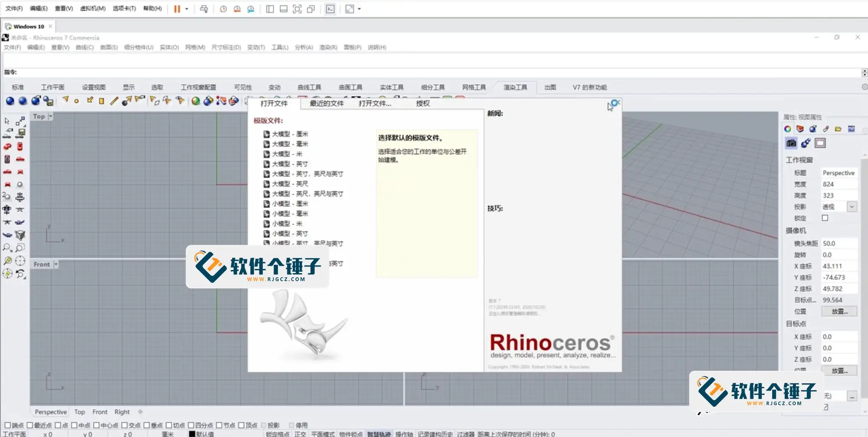Open the virtual machine console icon in VMware toolbar
This screenshot has height=437, width=868.
330,9
